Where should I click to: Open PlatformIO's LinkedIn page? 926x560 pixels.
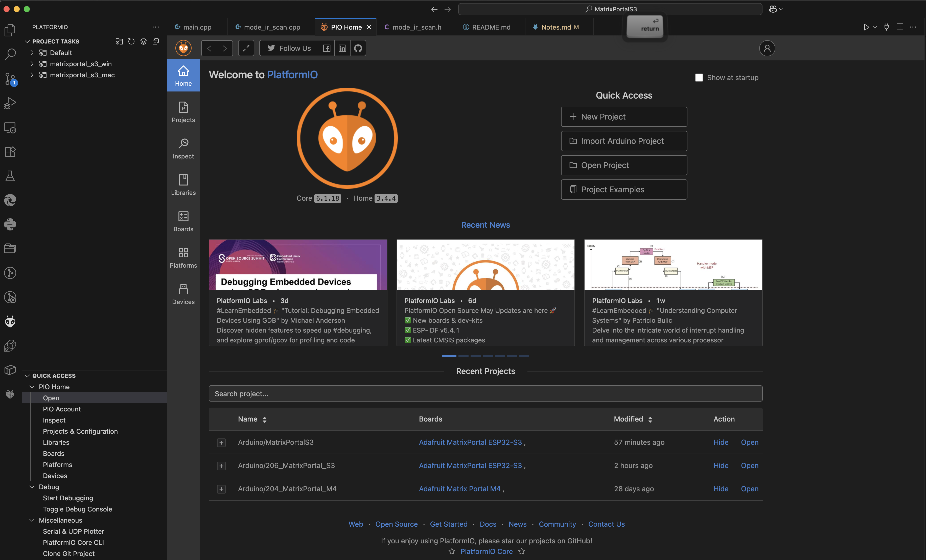coord(342,48)
